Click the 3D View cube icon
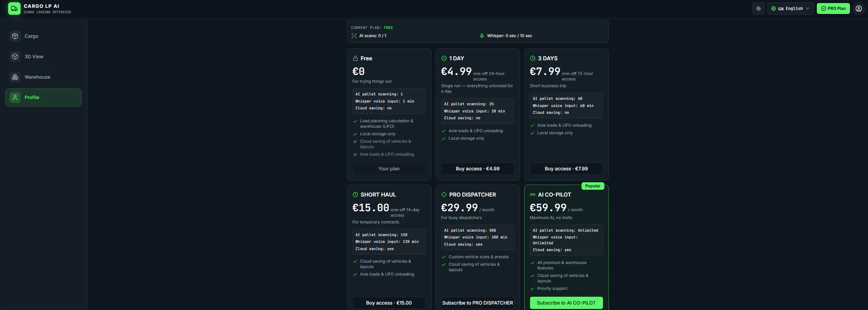The image size is (868, 310). click(x=15, y=57)
